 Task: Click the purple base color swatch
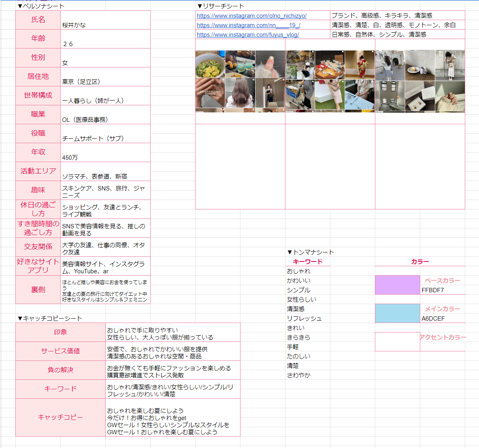point(397,285)
